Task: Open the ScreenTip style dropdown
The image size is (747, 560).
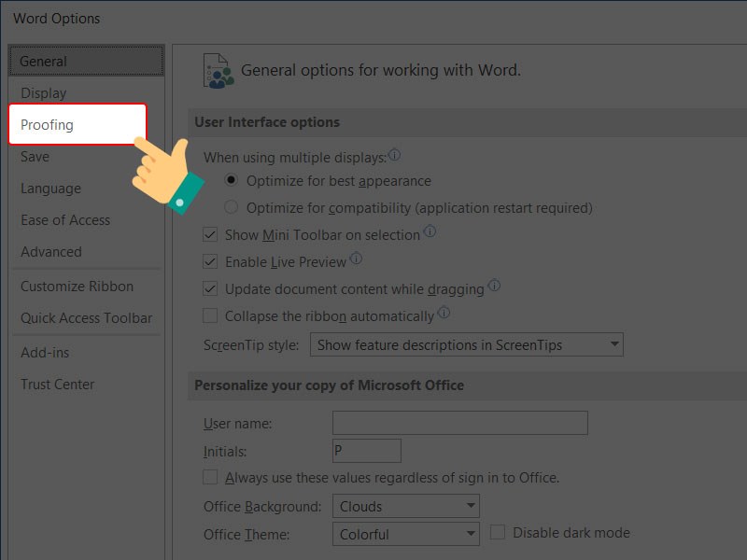Action: point(466,345)
